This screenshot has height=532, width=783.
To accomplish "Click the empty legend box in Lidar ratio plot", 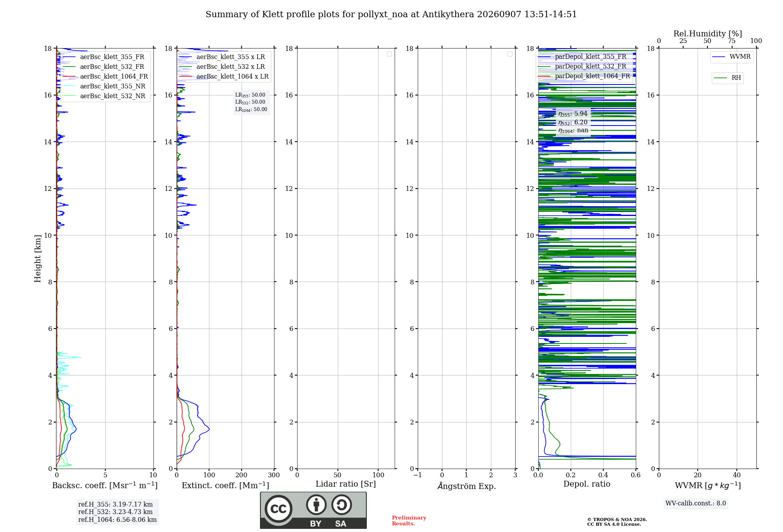I will pyautogui.click(x=389, y=54).
